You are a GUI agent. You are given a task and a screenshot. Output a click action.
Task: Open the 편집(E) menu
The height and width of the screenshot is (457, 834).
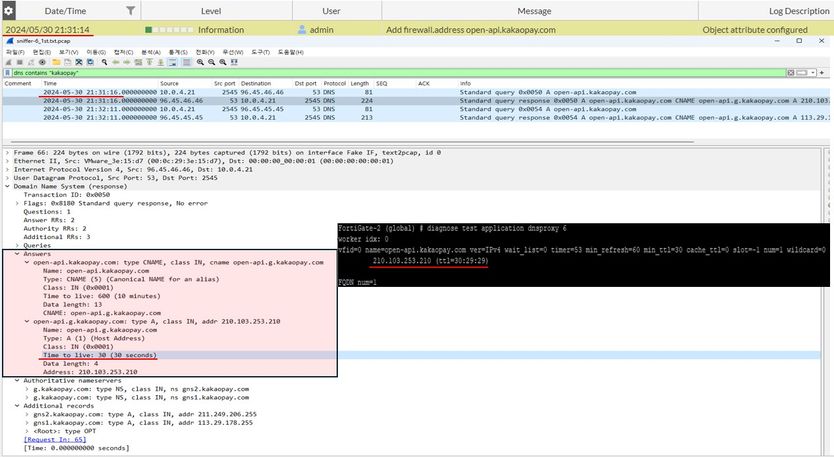[41, 52]
